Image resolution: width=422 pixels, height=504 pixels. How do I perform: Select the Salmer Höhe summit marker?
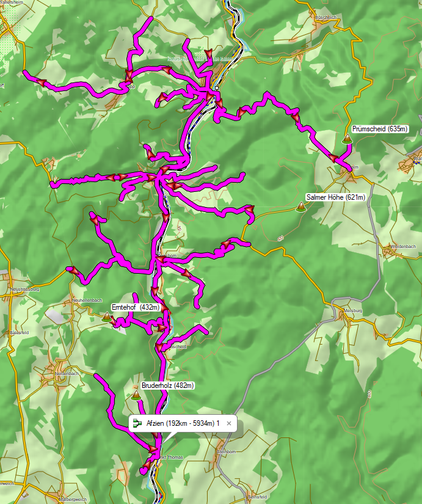[300, 206]
